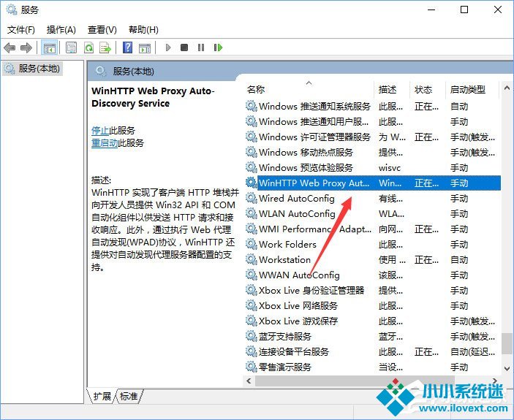Viewport: 514px width, 420px height.
Task: Click gear icon of WinHTTP Web Proxy row
Action: pyautogui.click(x=251, y=183)
